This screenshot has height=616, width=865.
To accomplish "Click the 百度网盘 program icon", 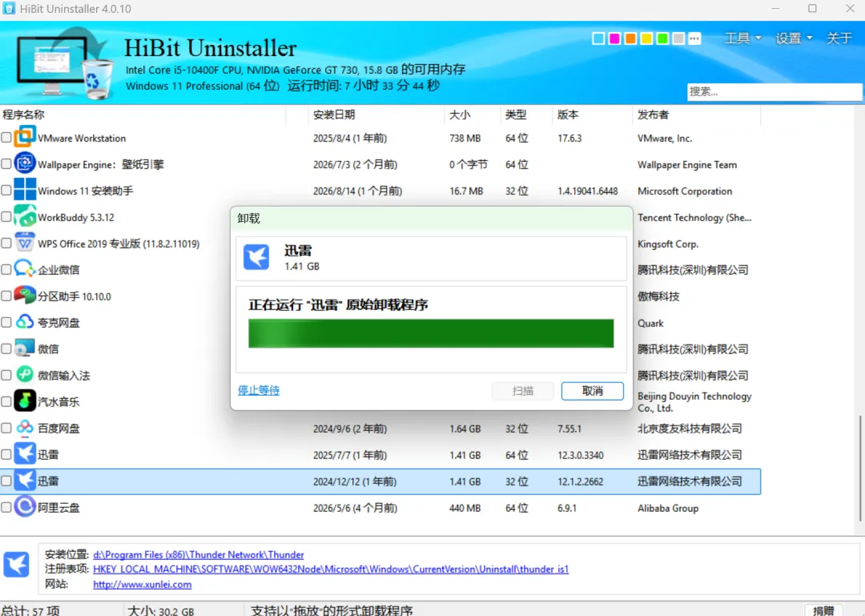I will [25, 428].
